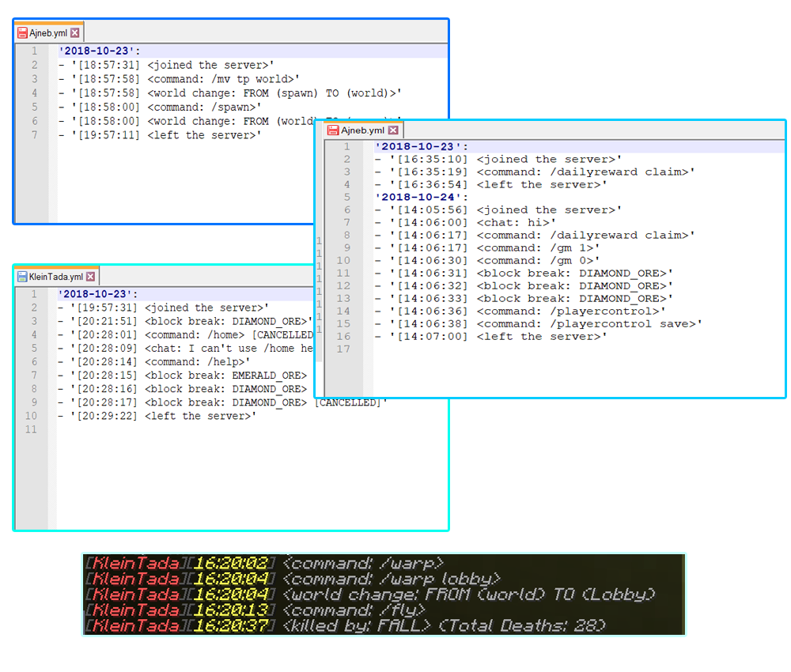This screenshot has width=791, height=672.
Task: Close the KleinTada.yml tab
Action: (91, 277)
